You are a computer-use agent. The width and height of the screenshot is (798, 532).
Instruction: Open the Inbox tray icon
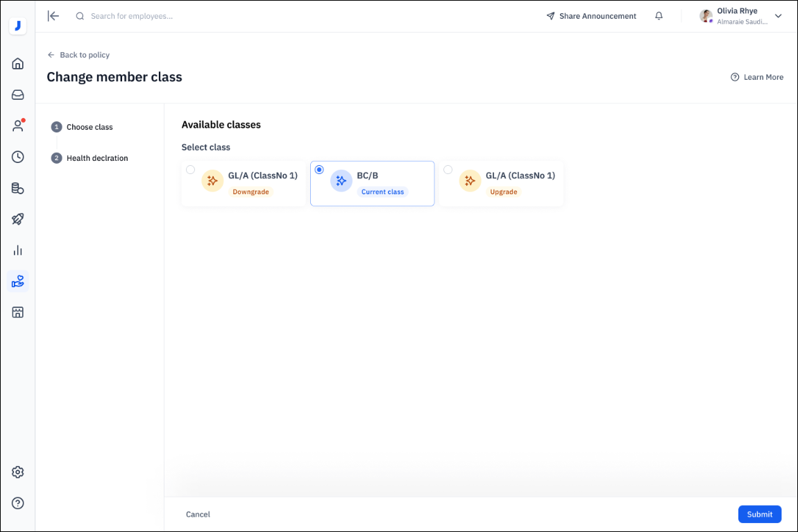(18, 95)
